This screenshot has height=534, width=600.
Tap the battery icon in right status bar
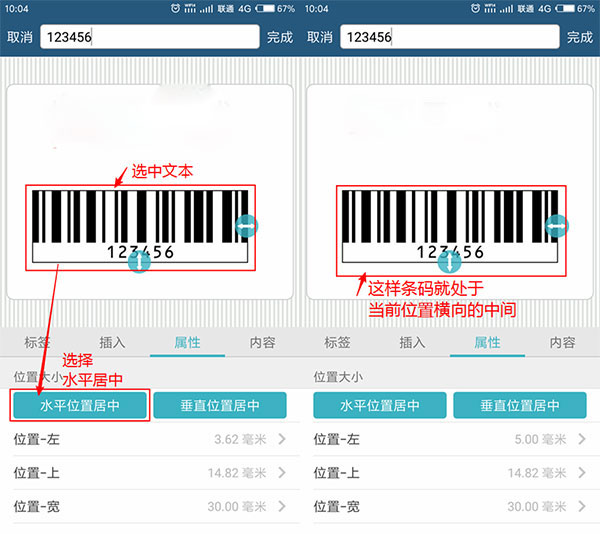[x=566, y=8]
